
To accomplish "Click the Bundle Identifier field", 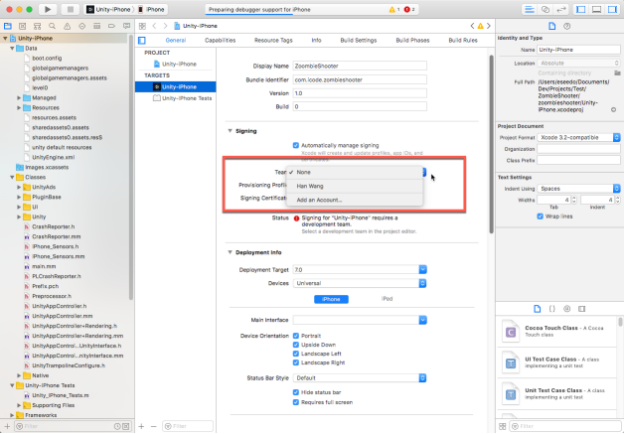I will (360, 80).
